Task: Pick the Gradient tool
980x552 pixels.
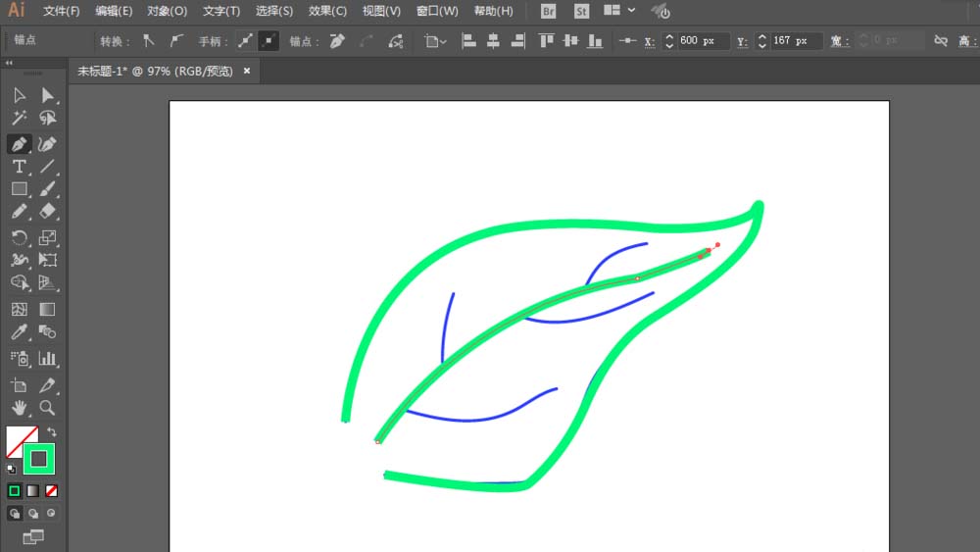Action: [47, 310]
